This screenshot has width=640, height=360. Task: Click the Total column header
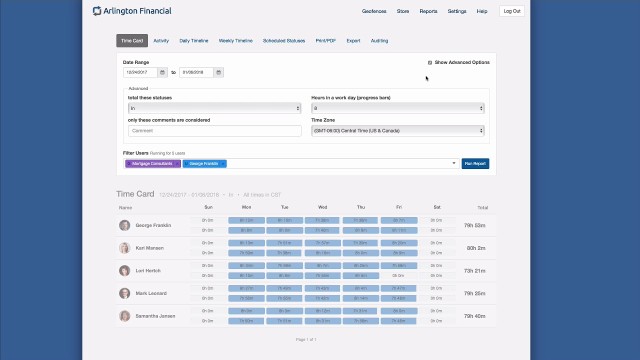[483, 208]
